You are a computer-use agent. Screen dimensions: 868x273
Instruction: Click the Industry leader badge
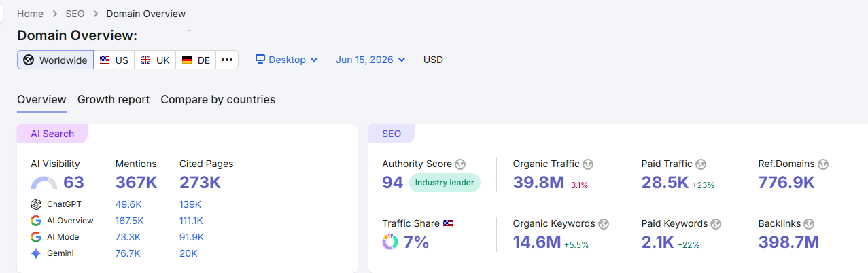pyautogui.click(x=445, y=183)
